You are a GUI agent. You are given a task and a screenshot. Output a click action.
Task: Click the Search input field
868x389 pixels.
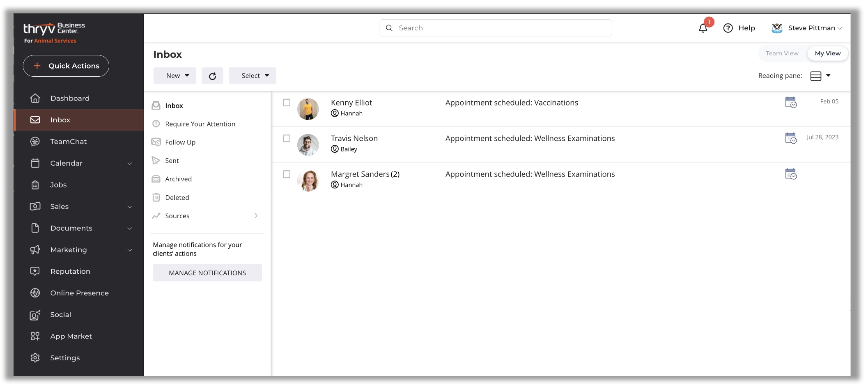(496, 28)
